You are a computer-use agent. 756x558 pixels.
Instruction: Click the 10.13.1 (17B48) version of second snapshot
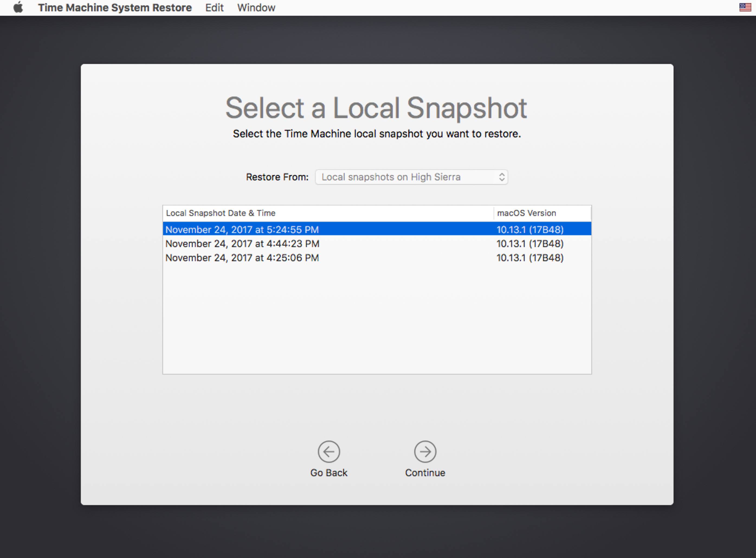(530, 244)
